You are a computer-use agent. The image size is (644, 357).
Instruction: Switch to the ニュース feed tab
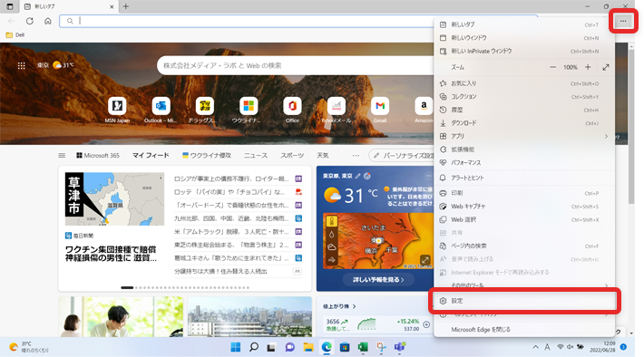pyautogui.click(x=256, y=156)
